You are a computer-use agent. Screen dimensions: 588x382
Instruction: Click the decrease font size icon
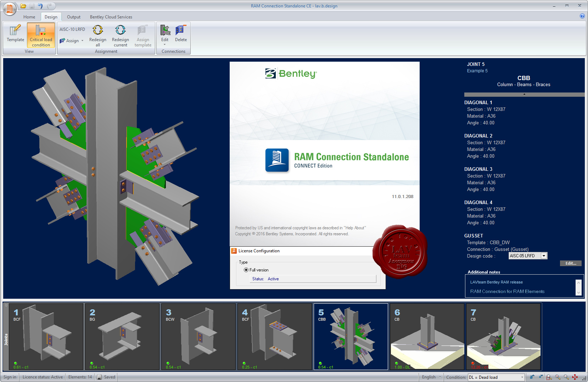pyautogui.click(x=541, y=377)
